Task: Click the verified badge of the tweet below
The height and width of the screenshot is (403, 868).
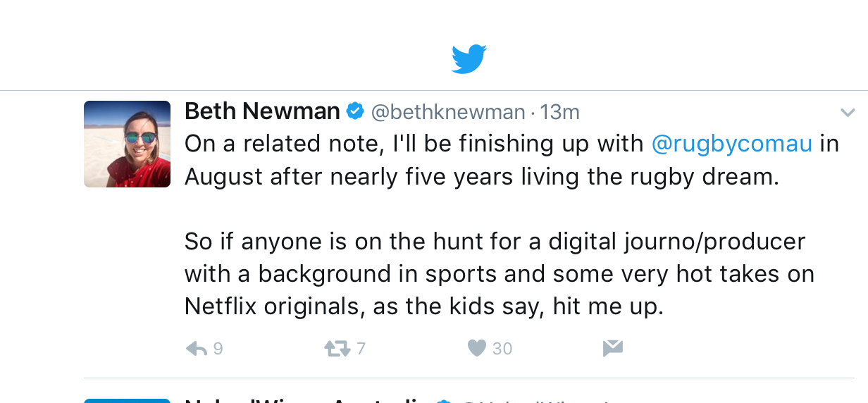Action: [444, 401]
